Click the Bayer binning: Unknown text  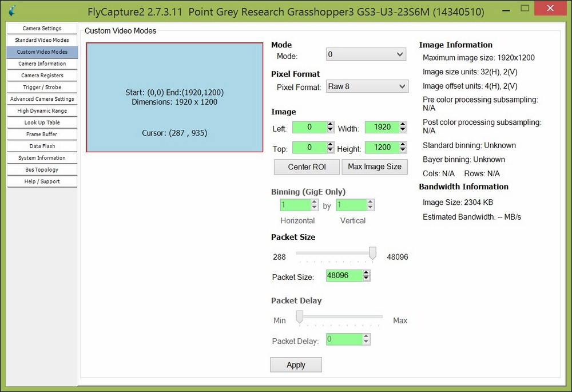tap(464, 160)
